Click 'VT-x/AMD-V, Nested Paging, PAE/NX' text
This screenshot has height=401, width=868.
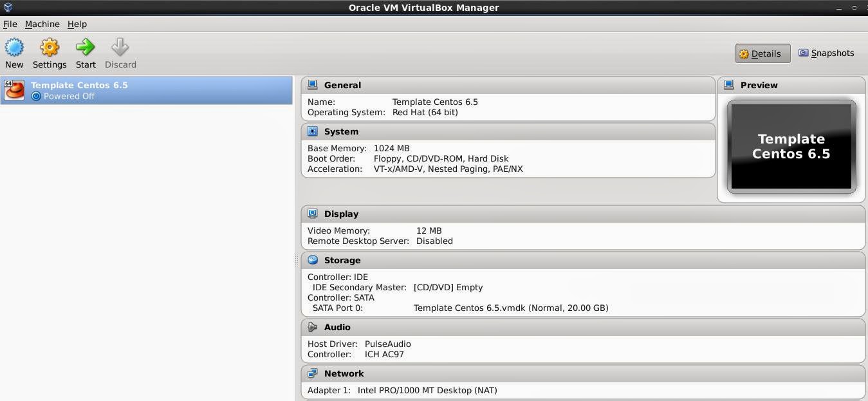coord(448,169)
